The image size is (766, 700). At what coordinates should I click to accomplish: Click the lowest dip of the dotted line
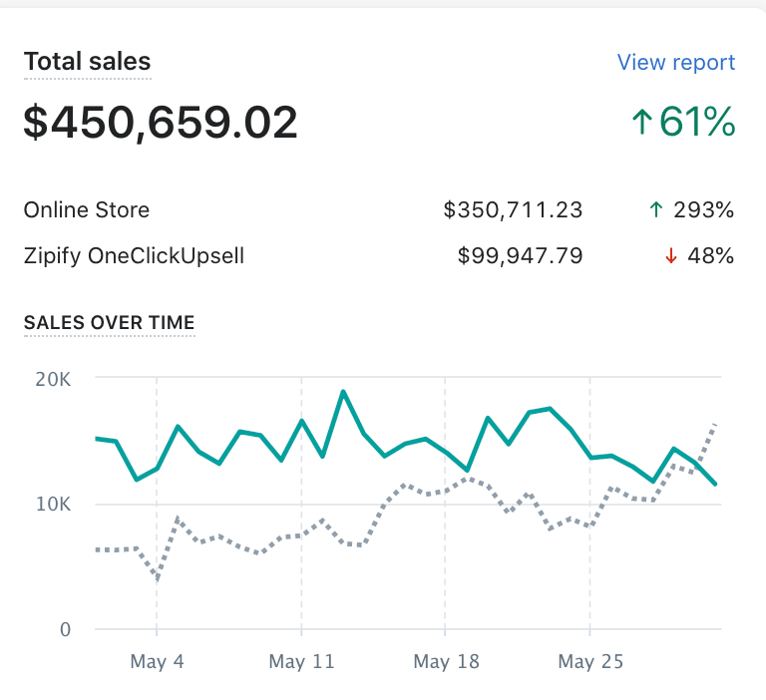(x=157, y=578)
